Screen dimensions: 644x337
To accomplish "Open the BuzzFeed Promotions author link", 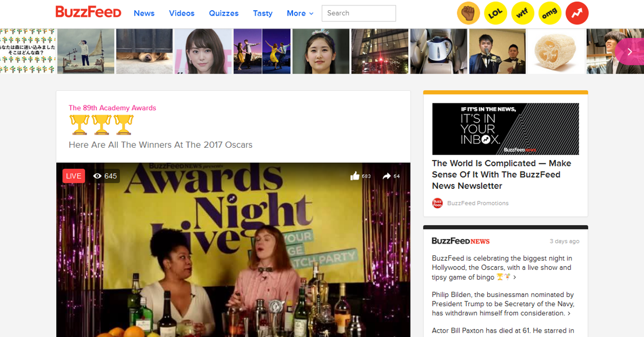I will (477, 203).
